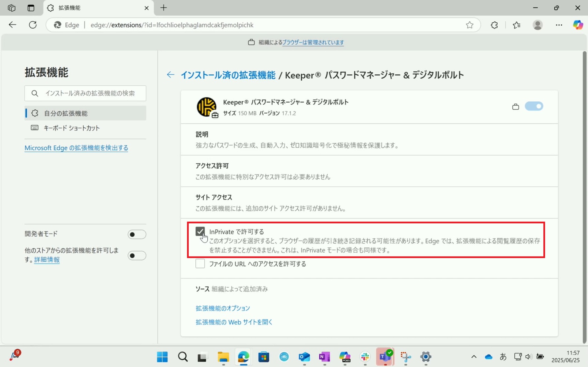
Task: Open the tab actions menu icon
Action: 31,8
